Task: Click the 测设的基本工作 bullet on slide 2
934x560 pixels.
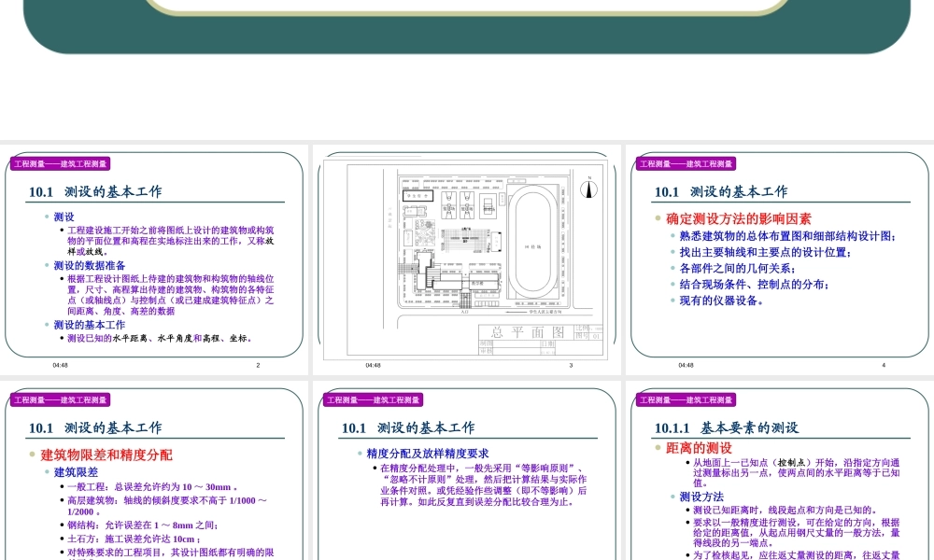Action: 90,325
